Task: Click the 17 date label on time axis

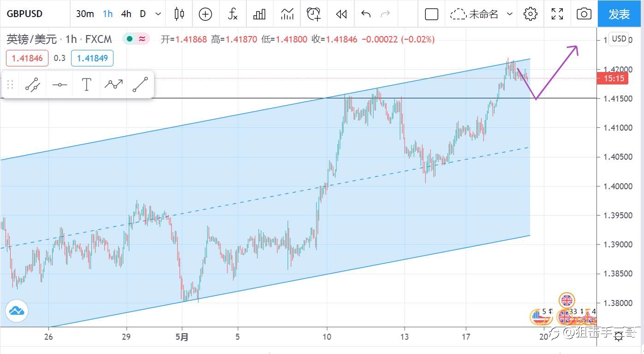Action: [x=466, y=337]
